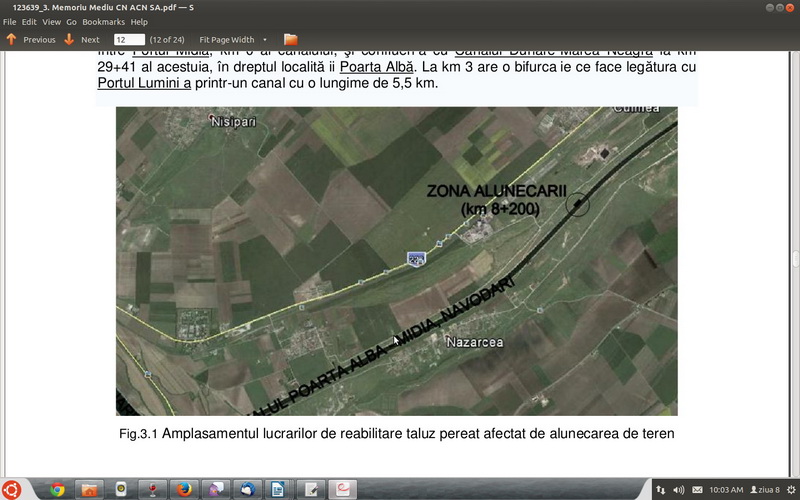The height and width of the screenshot is (500, 800).
Task: Click the orange folder toolbar icon
Action: tap(291, 40)
